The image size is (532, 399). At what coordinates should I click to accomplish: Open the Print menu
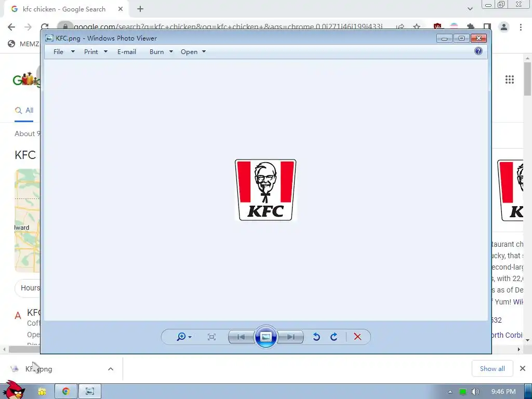(91, 51)
